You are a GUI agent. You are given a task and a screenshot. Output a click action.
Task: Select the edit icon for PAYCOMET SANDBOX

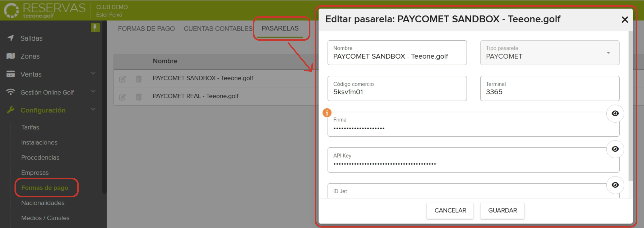click(x=122, y=79)
